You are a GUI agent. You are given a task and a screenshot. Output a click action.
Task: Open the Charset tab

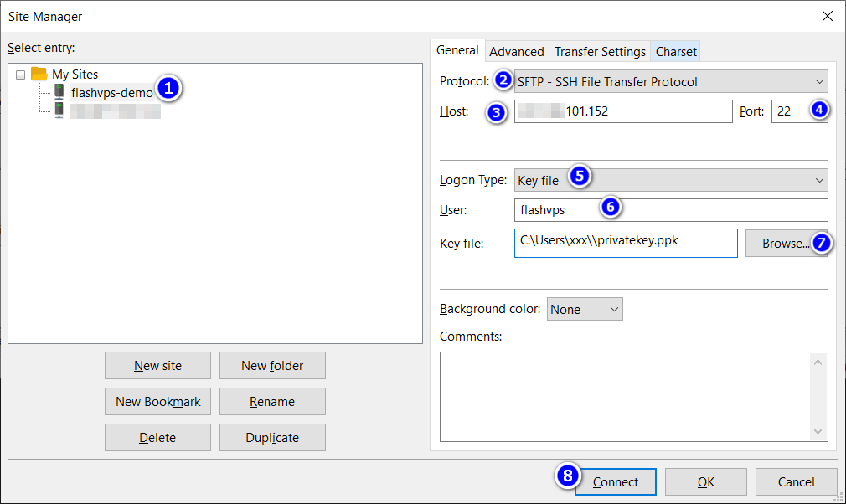tap(676, 52)
